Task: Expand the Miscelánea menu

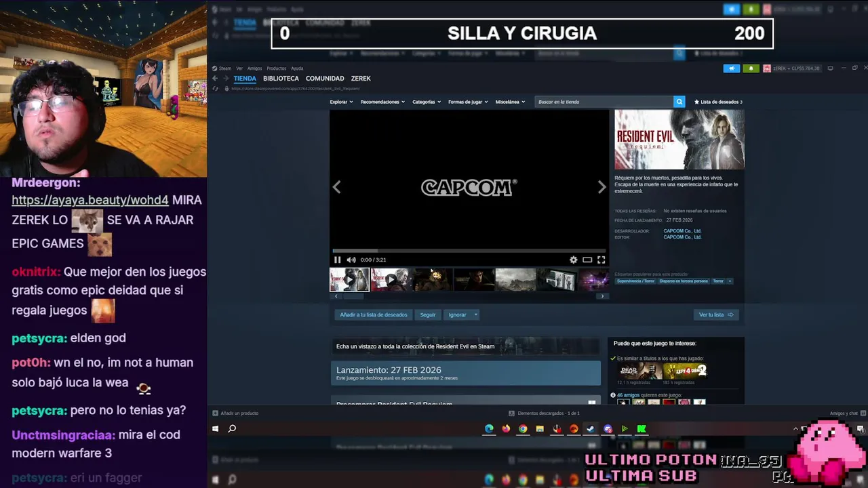Action: click(x=510, y=102)
